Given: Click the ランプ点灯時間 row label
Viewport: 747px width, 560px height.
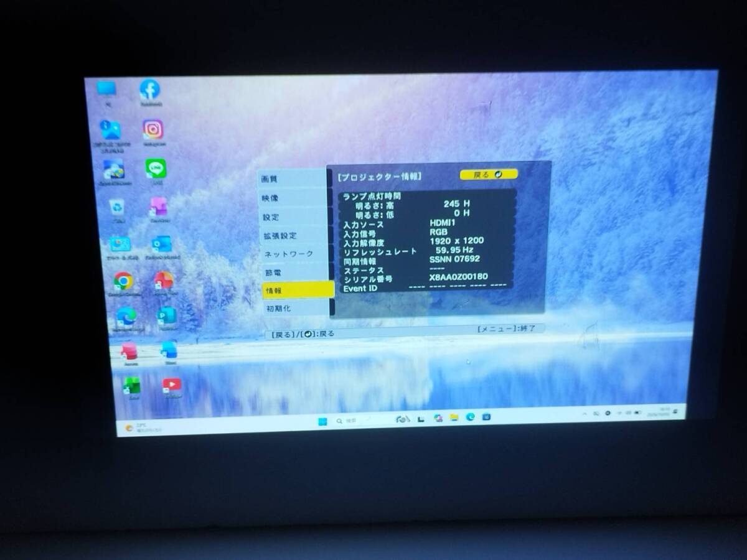Looking at the screenshot, I should (372, 195).
